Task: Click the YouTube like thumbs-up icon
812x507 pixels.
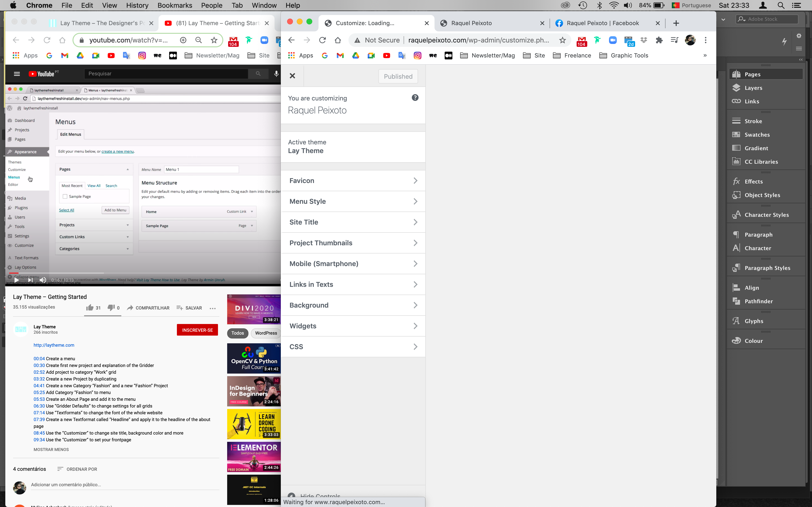Action: [x=90, y=308]
